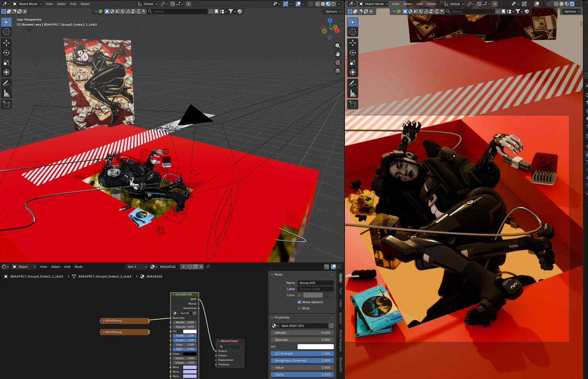Pick the Annotate tool in right viewport

pyautogui.click(x=353, y=83)
